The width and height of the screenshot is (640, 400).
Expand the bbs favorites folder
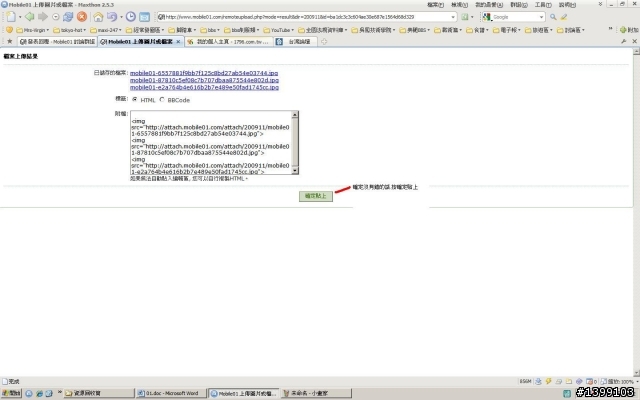210,30
